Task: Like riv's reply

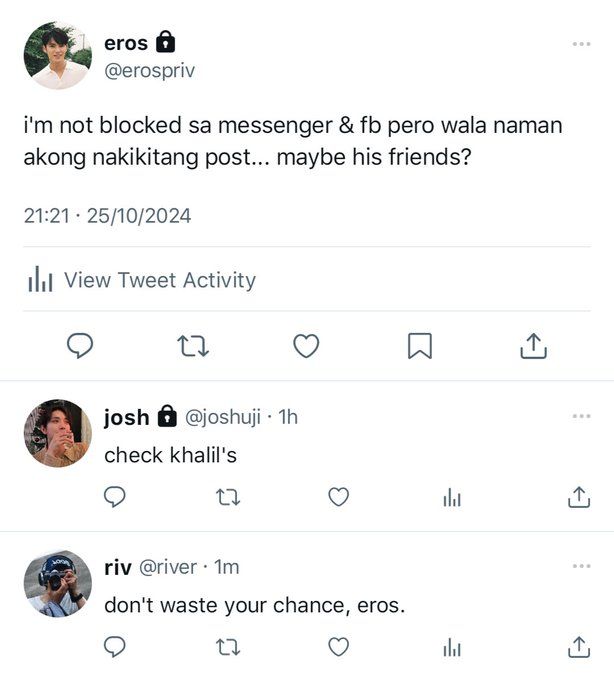Action: [x=339, y=647]
